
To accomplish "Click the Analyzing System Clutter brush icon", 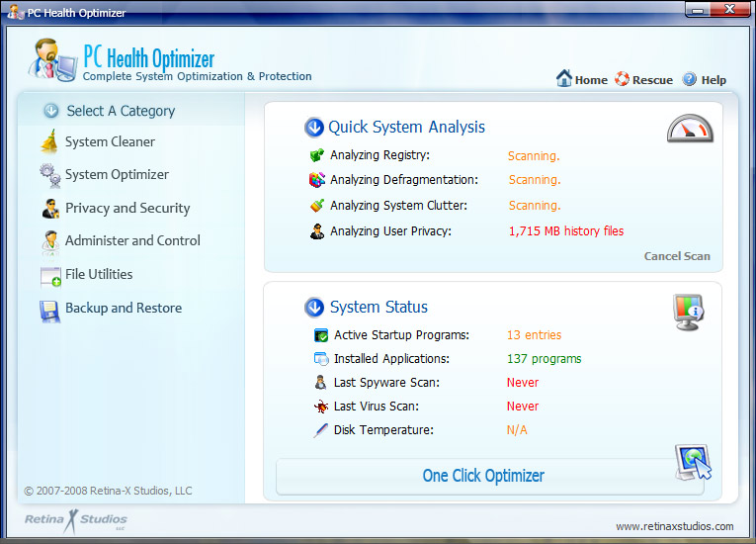I will pos(317,206).
